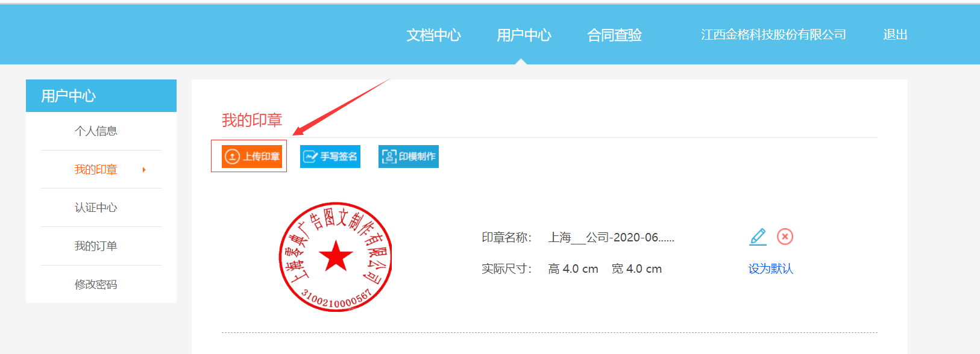Delete the seal with the red X icon
Image resolution: width=980 pixels, height=354 pixels.
[785, 237]
